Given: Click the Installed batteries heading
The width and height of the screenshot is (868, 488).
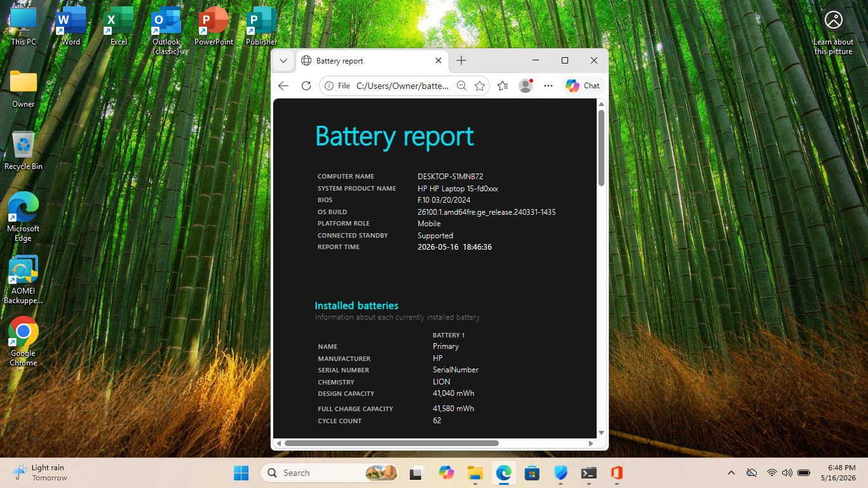Looking at the screenshot, I should [x=356, y=306].
